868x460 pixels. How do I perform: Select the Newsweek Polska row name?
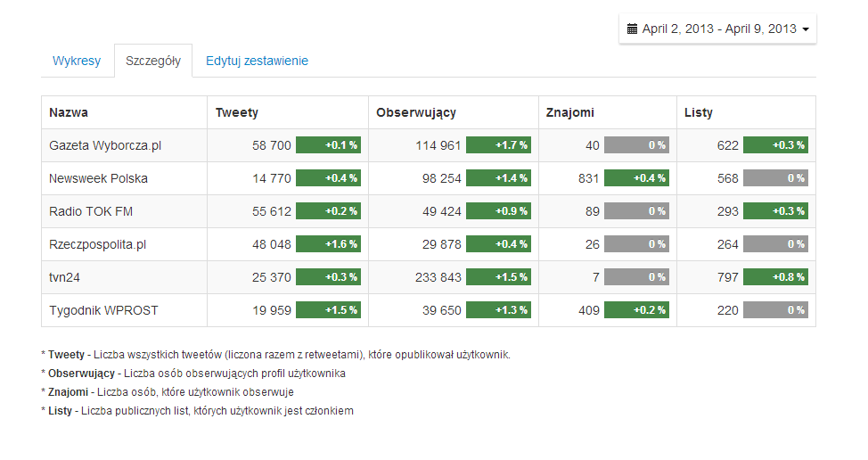(98, 178)
